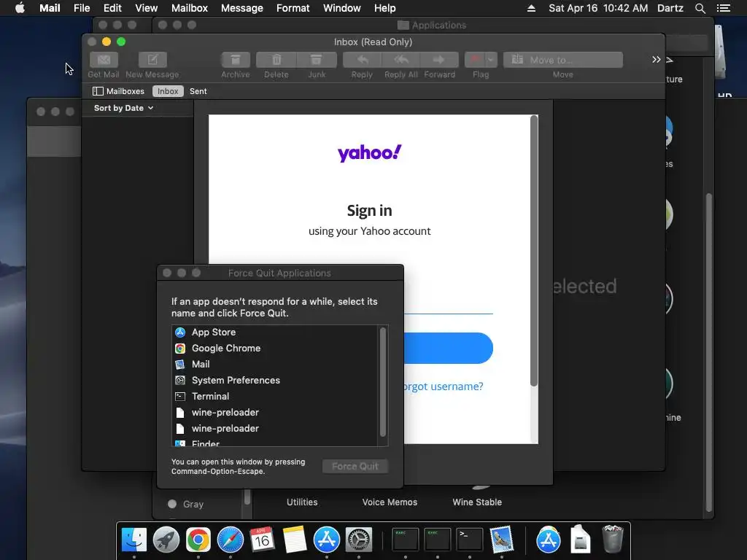Open Finder from the Dock
Viewport: 747px width, 560px height.
[x=134, y=540]
